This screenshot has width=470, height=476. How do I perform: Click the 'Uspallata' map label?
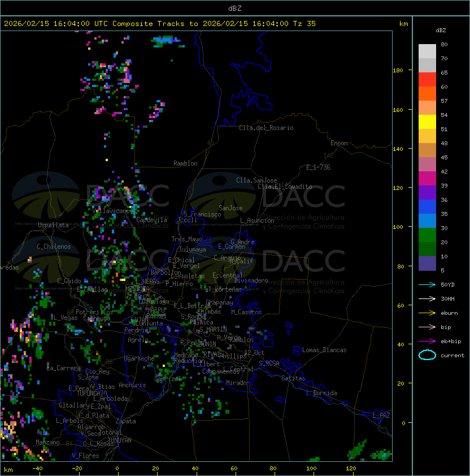[53, 225]
